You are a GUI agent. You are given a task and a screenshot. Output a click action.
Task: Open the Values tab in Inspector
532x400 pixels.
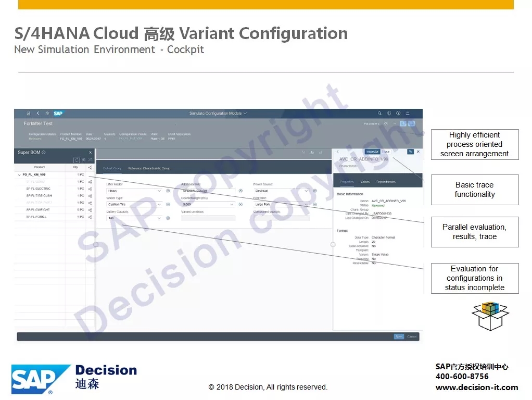pyautogui.click(x=365, y=182)
